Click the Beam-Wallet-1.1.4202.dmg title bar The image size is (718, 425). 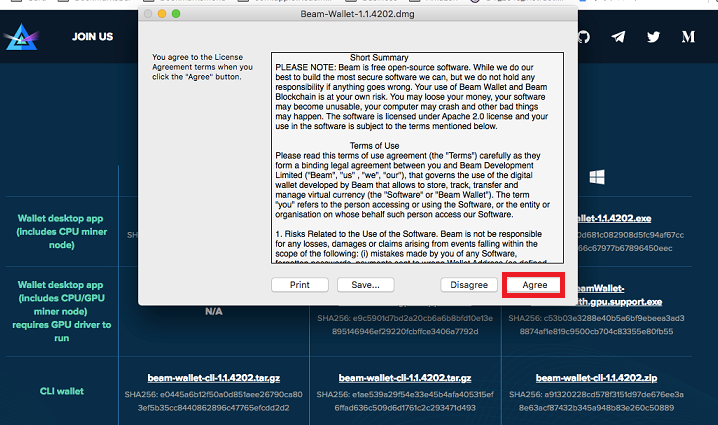tap(358, 14)
